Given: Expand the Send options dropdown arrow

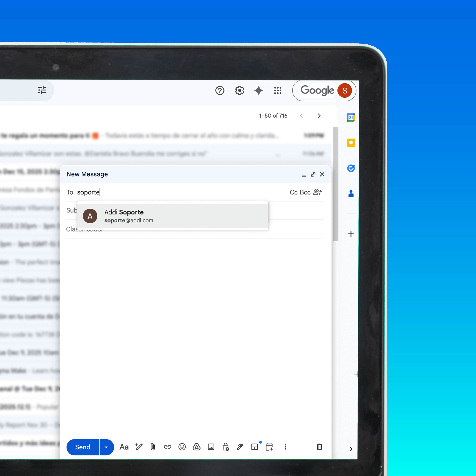Looking at the screenshot, I should [x=106, y=447].
